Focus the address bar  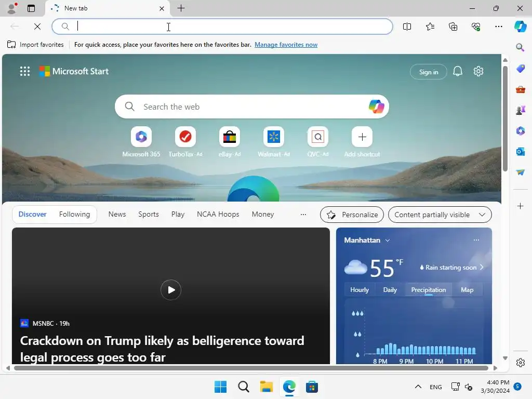pos(222,26)
